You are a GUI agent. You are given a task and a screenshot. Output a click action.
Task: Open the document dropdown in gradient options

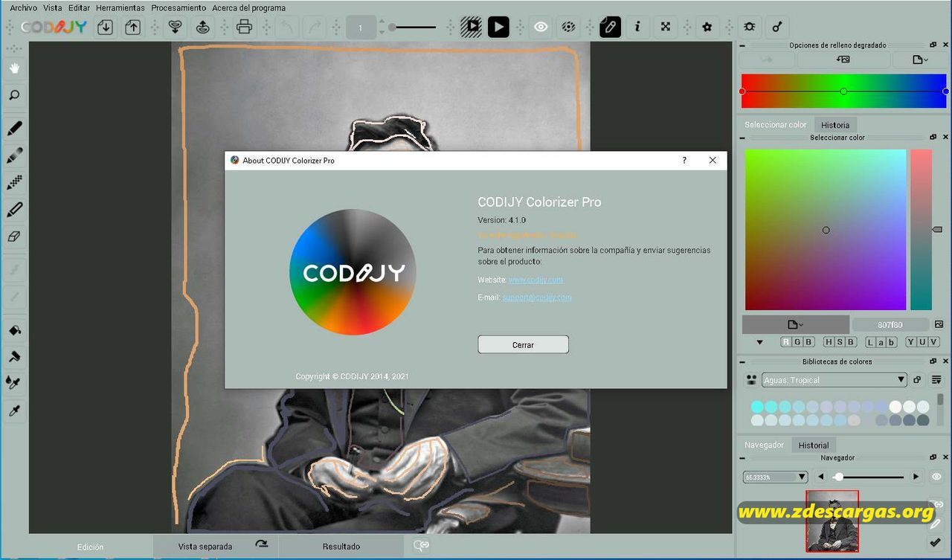(x=920, y=59)
